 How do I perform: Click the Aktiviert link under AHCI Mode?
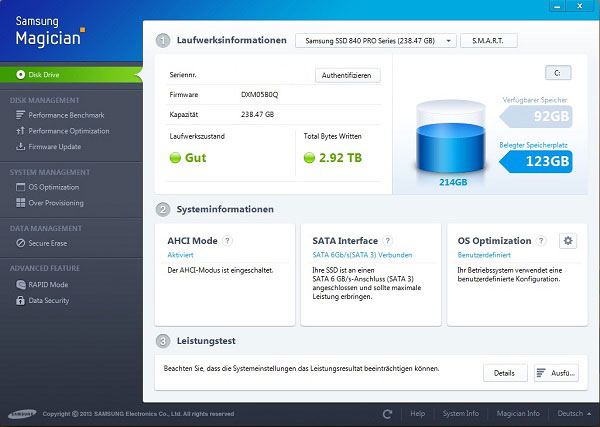tap(180, 255)
